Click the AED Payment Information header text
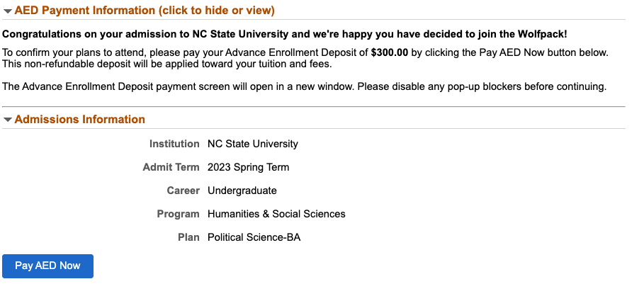644x296 pixels. pos(145,11)
